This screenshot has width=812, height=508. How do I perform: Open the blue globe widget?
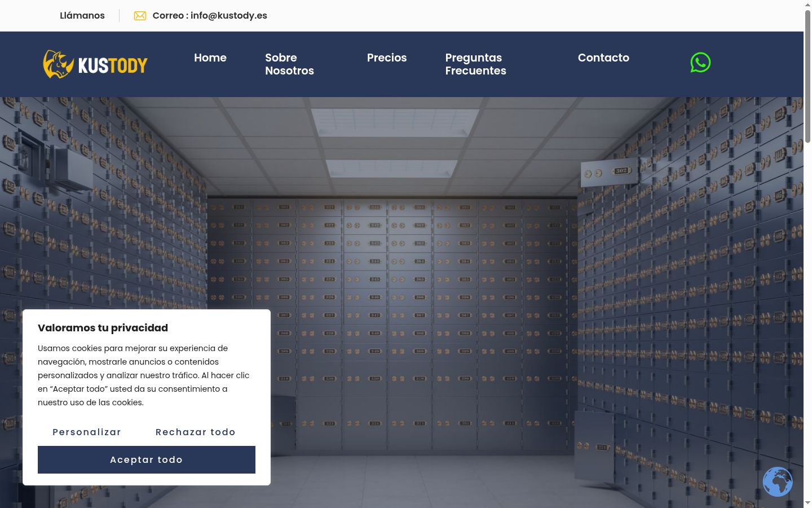click(778, 481)
